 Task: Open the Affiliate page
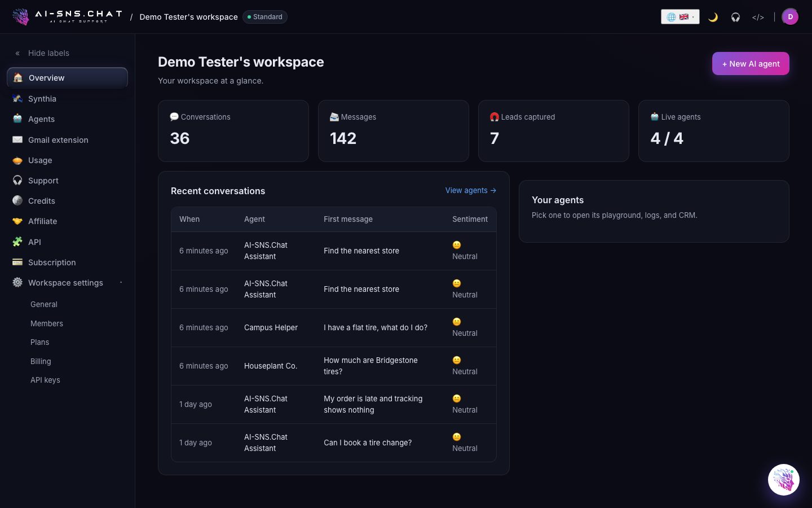[x=67, y=221]
